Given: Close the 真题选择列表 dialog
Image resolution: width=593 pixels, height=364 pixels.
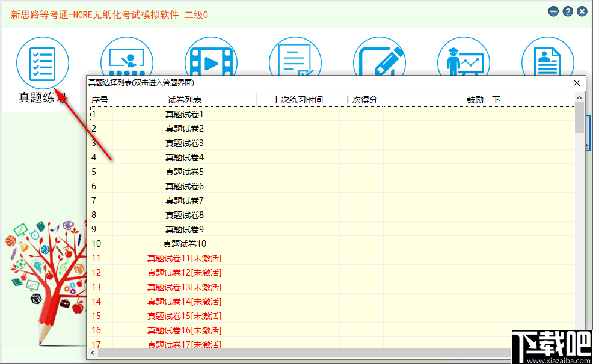Looking at the screenshot, I should (x=576, y=83).
